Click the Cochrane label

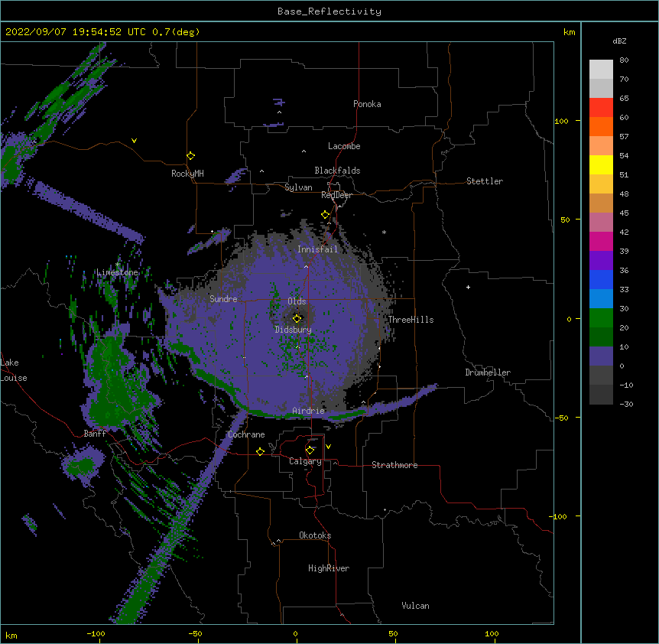coord(246,434)
